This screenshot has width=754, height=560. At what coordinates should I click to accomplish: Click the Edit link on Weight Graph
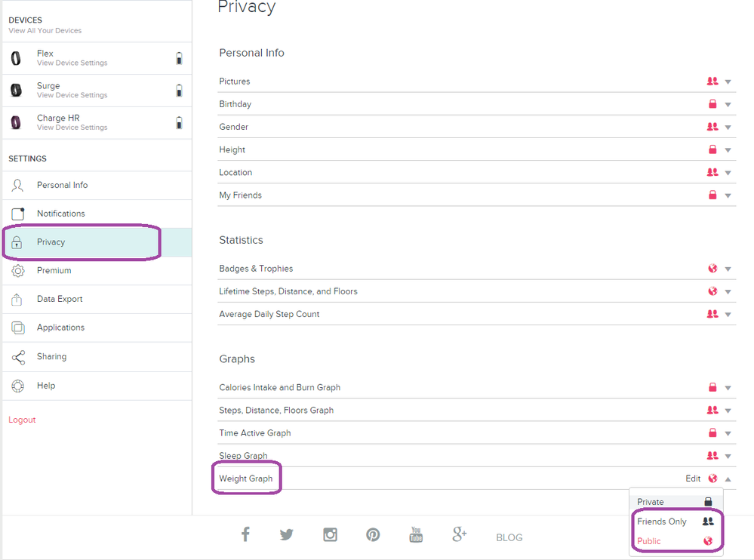click(x=693, y=478)
